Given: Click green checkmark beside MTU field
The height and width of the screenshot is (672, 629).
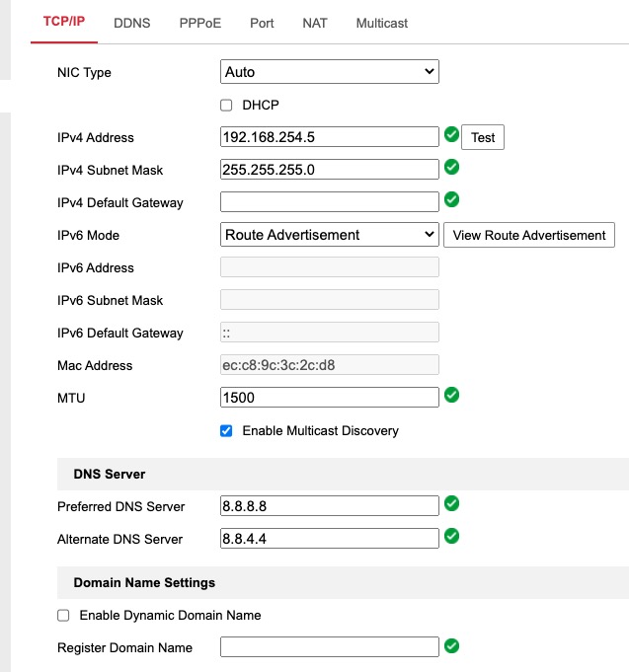Looking at the screenshot, I should [x=451, y=395].
